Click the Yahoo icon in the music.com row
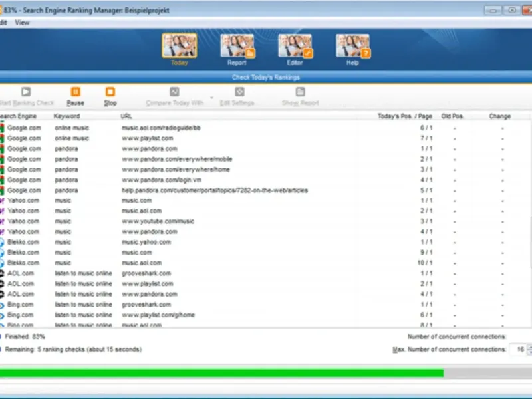 (2, 201)
